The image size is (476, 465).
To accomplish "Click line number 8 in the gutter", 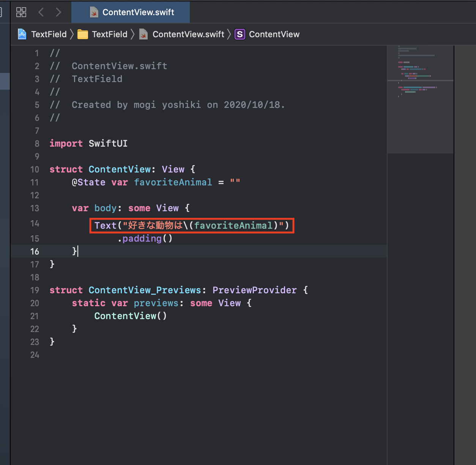I will point(37,144).
